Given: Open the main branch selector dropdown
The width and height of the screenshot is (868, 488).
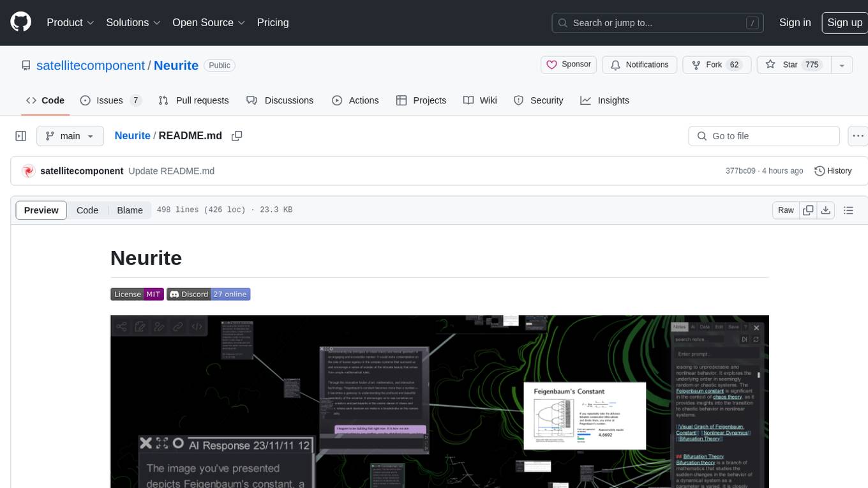Looking at the screenshot, I should (x=70, y=136).
